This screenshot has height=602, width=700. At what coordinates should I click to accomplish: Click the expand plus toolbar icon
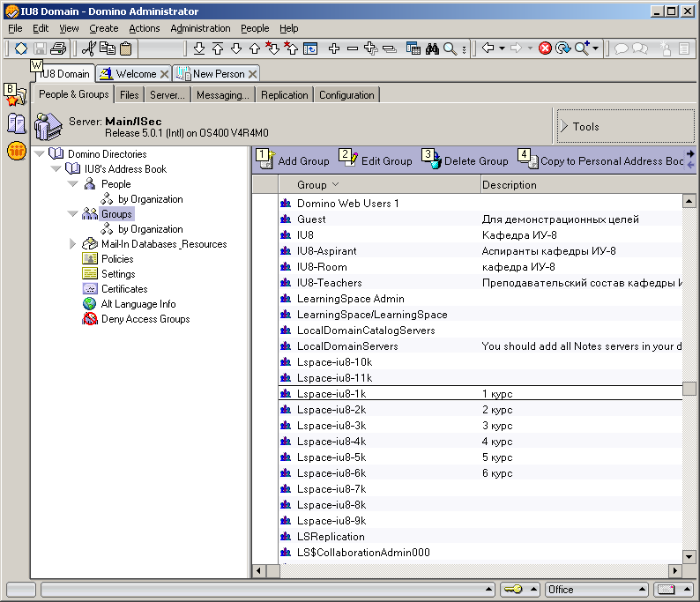click(334, 48)
